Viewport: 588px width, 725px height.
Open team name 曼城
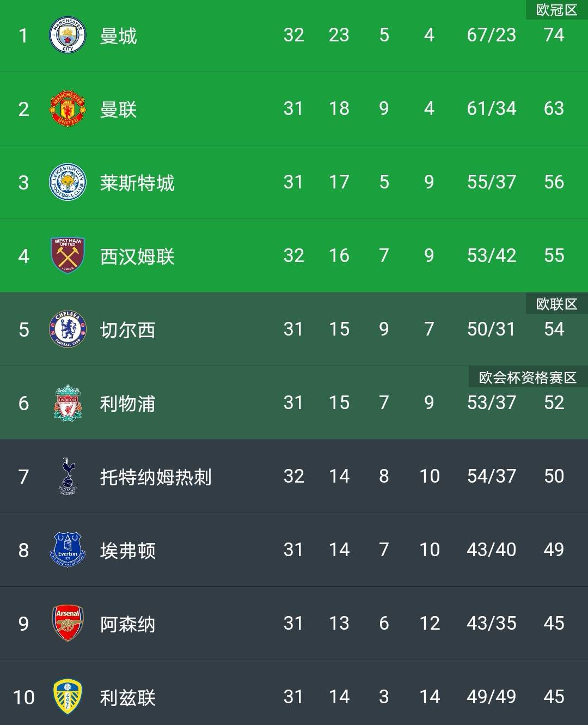coord(118,36)
